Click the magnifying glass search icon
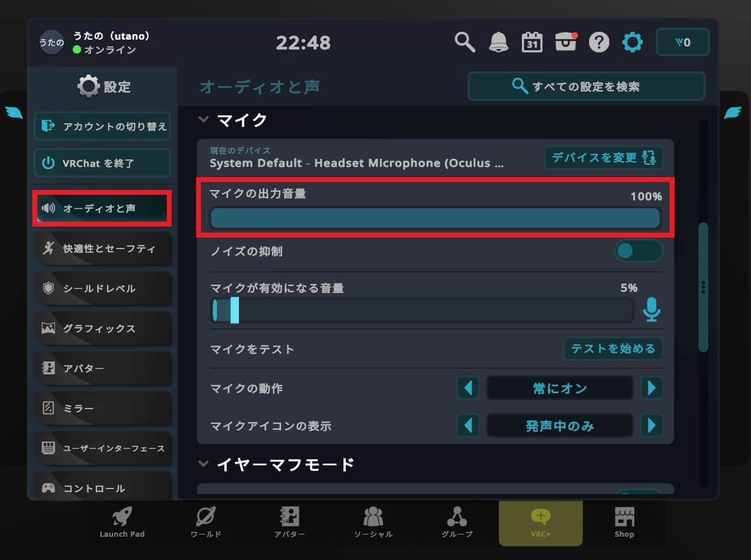This screenshot has height=560, width=751. (465, 42)
